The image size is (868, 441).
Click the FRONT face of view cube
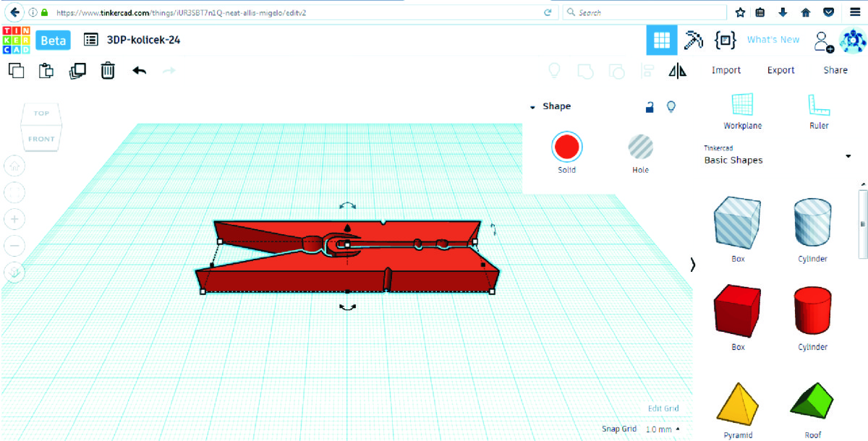click(x=41, y=138)
